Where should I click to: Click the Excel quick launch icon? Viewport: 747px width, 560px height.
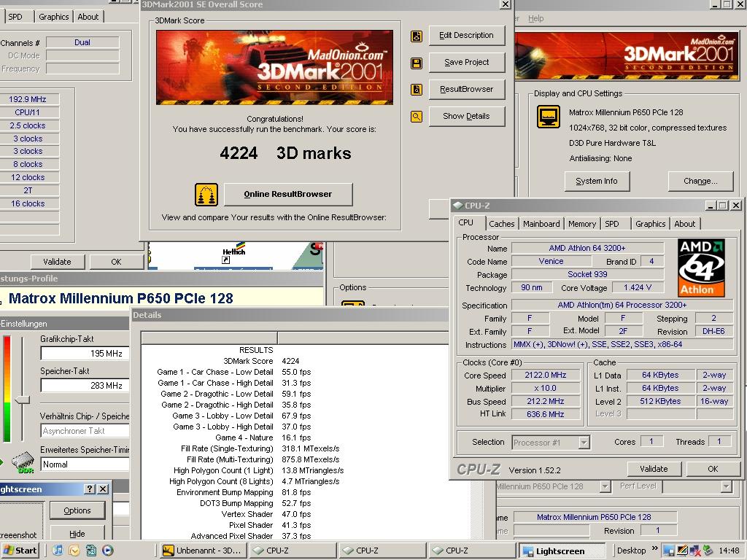[x=91, y=551]
